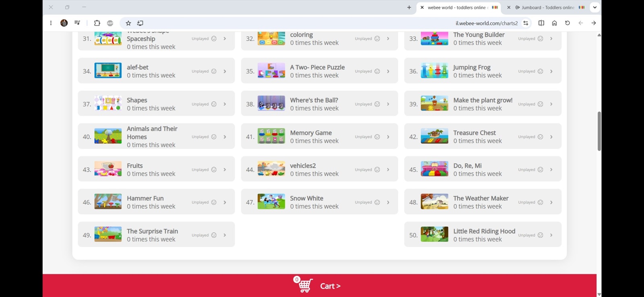Open the Little Red Riding Hood thumbnail
Viewport: 644px width, 297px height.
click(x=434, y=234)
